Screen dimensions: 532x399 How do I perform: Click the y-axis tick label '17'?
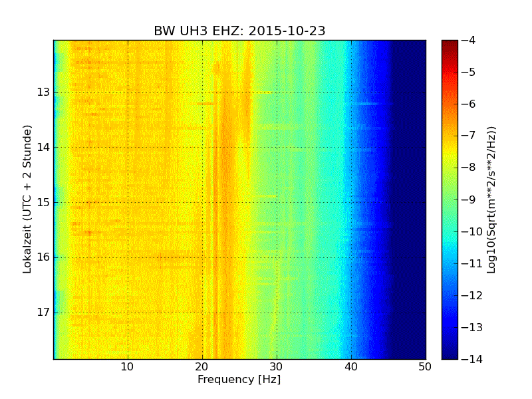(x=43, y=312)
